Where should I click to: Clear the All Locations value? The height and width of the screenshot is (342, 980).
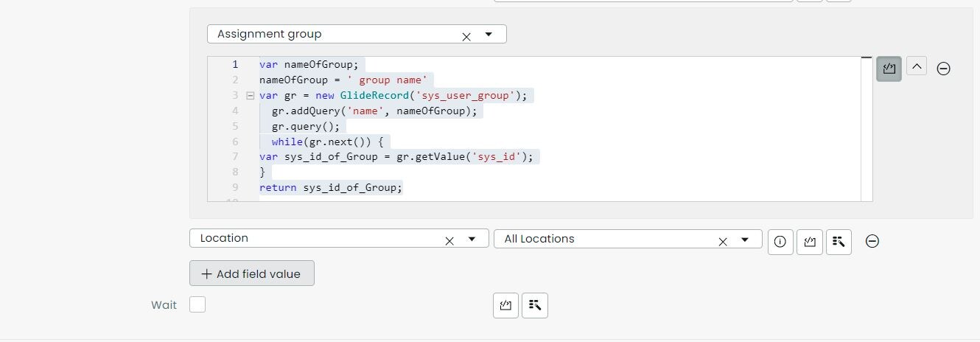pos(722,241)
